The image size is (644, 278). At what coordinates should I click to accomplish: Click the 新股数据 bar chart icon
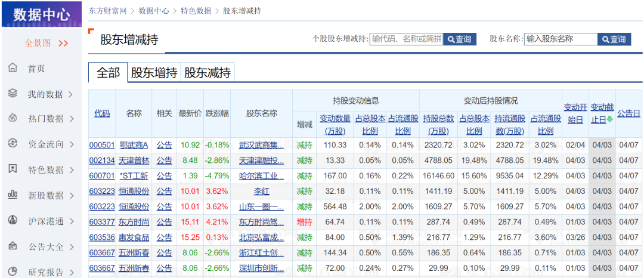pyautogui.click(x=13, y=194)
